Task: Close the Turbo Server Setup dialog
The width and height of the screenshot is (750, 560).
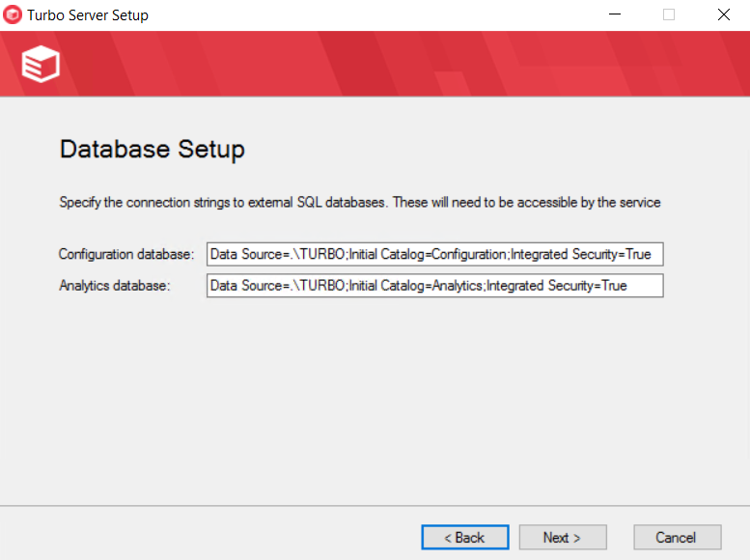Action: (723, 15)
